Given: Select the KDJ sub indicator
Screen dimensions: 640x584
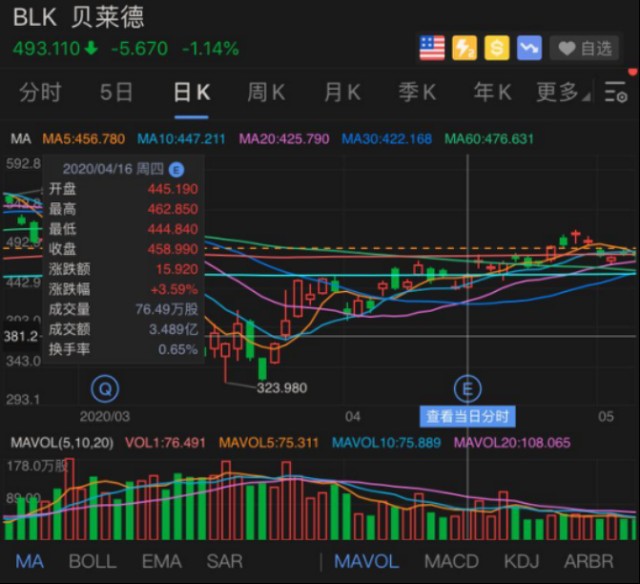Looking at the screenshot, I should point(522,562).
